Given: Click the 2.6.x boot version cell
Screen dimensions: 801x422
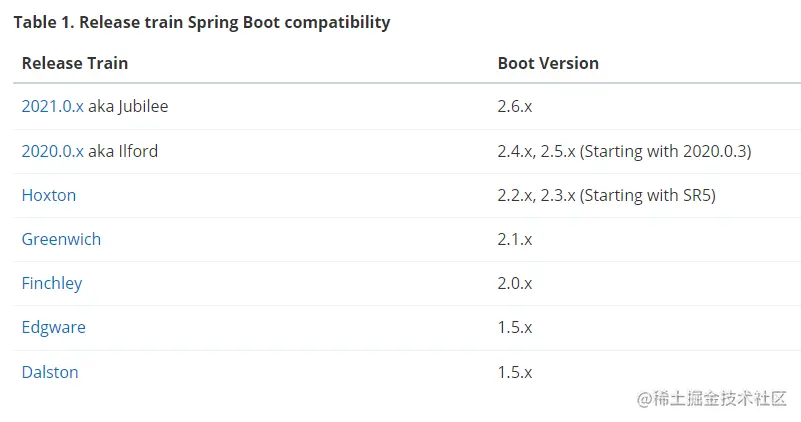Looking at the screenshot, I should 515,106.
